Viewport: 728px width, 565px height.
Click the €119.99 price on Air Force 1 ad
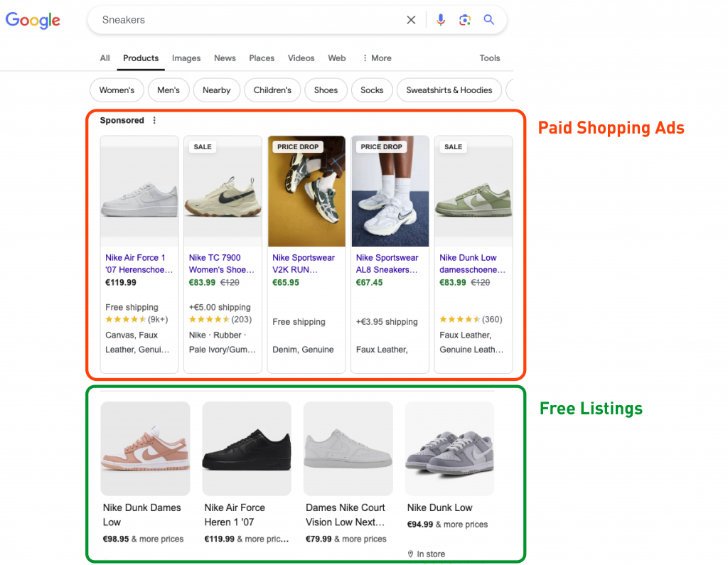coord(121,282)
